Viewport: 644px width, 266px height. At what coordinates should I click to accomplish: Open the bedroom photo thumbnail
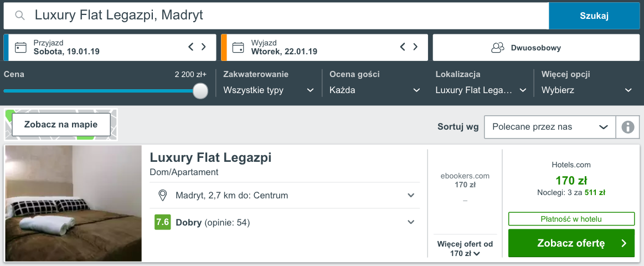74,203
